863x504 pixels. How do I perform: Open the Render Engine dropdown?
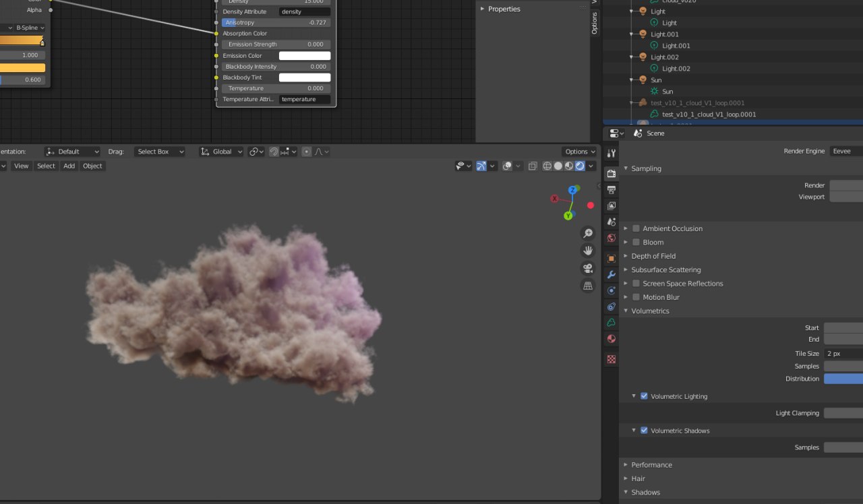[x=846, y=151]
